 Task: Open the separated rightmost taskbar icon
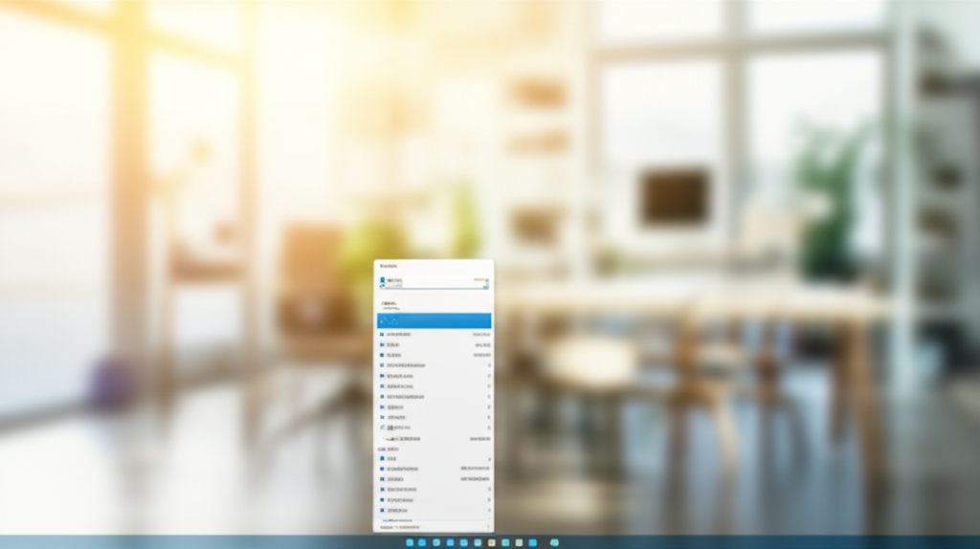point(554,542)
